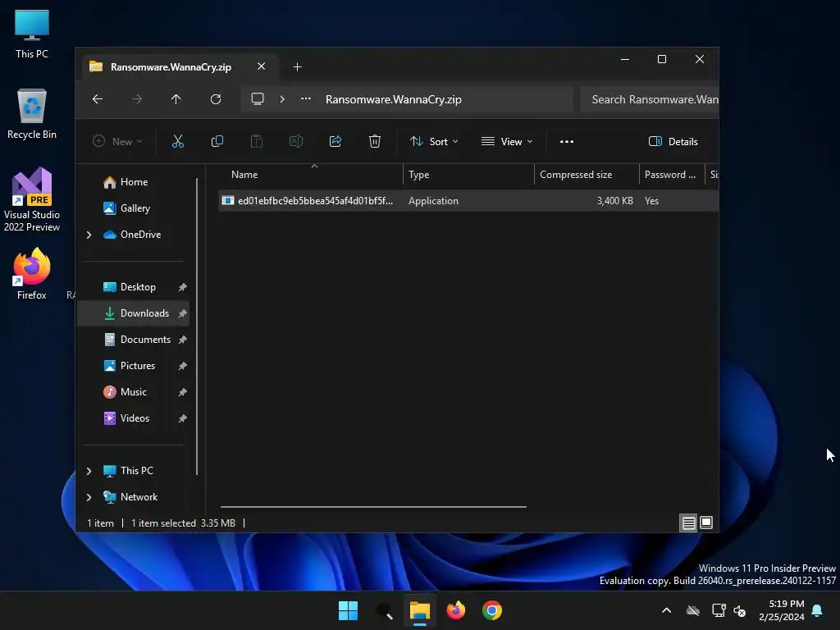840x630 pixels.
Task: Toggle the Details pane button
Action: 673,141
